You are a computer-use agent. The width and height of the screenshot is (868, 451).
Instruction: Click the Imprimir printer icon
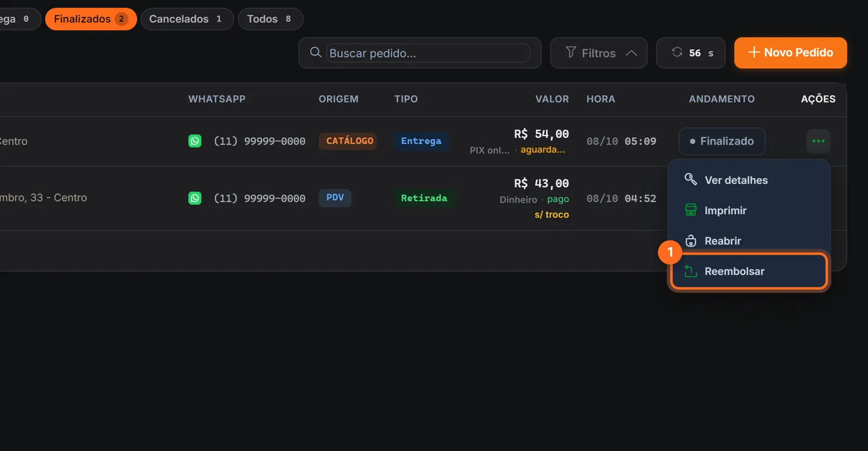pos(691,210)
